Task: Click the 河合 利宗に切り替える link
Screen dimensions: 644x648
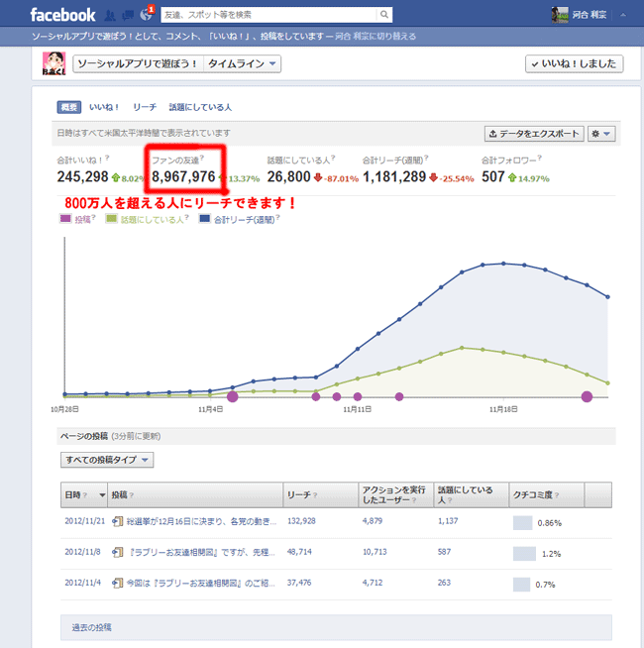Action: click(375, 37)
